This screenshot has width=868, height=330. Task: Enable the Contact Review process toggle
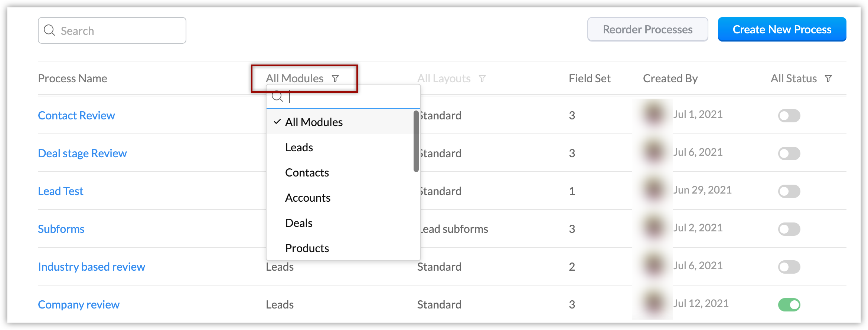789,116
